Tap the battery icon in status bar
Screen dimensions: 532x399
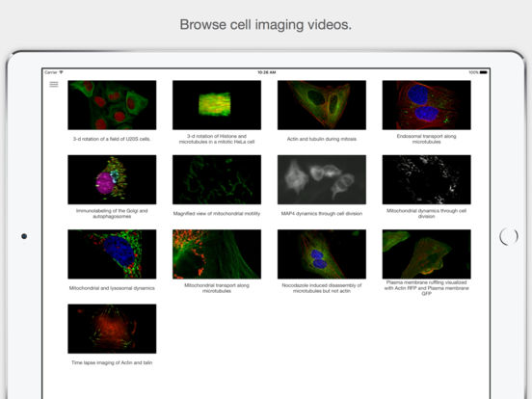(x=484, y=72)
